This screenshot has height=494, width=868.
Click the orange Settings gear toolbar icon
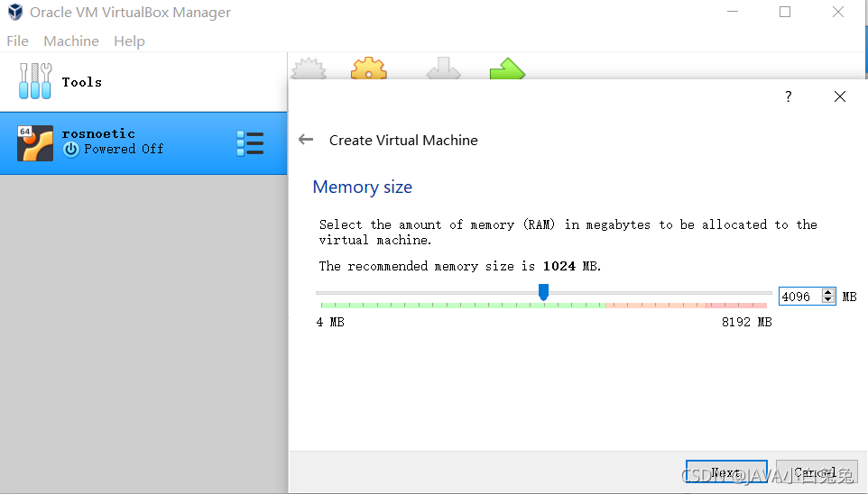coord(369,68)
